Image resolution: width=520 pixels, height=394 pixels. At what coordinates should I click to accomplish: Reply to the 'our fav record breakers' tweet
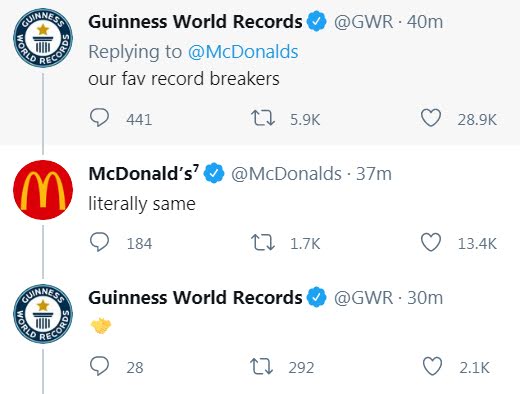point(99,118)
